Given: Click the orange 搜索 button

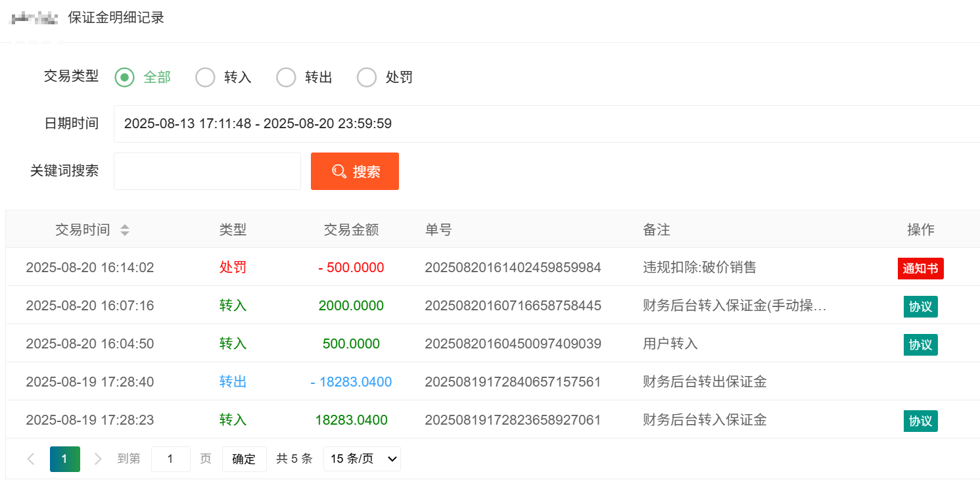Looking at the screenshot, I should [355, 172].
